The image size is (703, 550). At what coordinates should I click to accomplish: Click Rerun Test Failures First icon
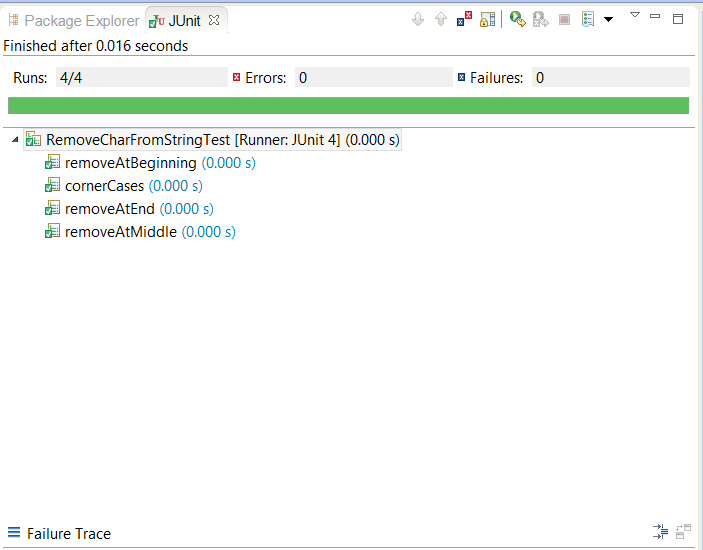(541, 19)
